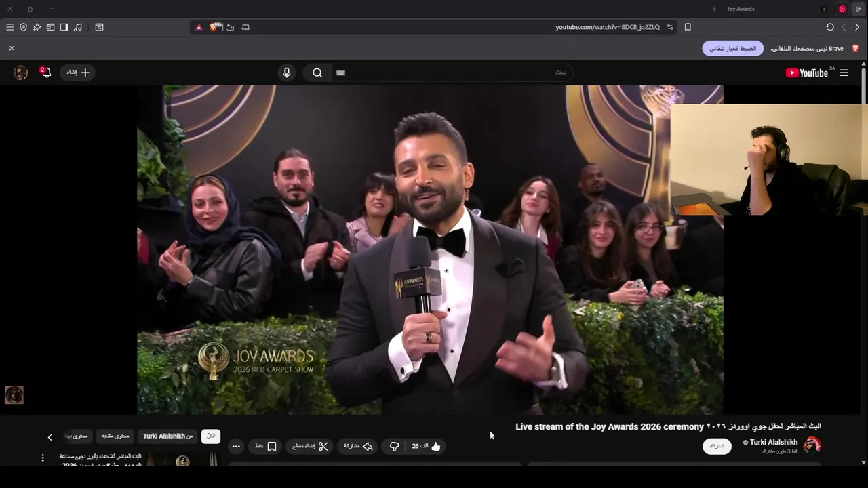868x488 pixels.
Task: Go forward using the right arrow navigation
Action: pos(856,27)
